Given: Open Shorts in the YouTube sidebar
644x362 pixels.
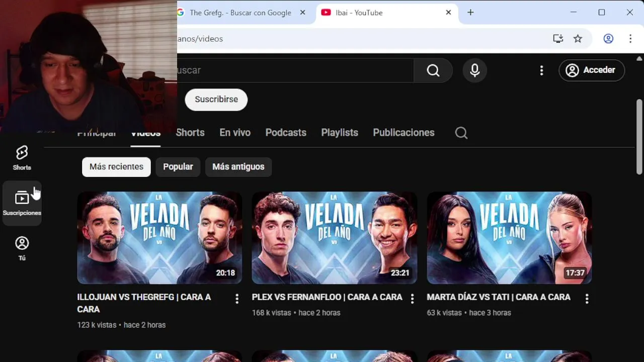Looking at the screenshot, I should [x=22, y=158].
